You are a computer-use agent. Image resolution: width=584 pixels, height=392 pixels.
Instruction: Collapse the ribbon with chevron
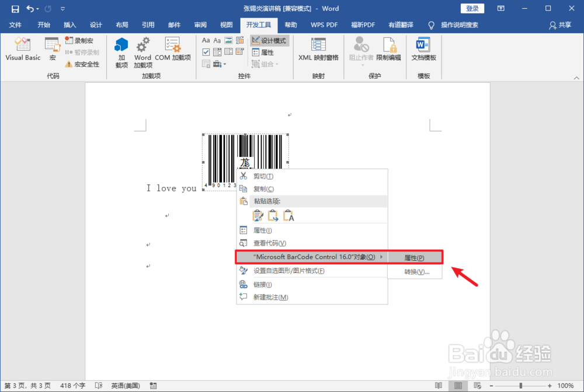point(576,78)
